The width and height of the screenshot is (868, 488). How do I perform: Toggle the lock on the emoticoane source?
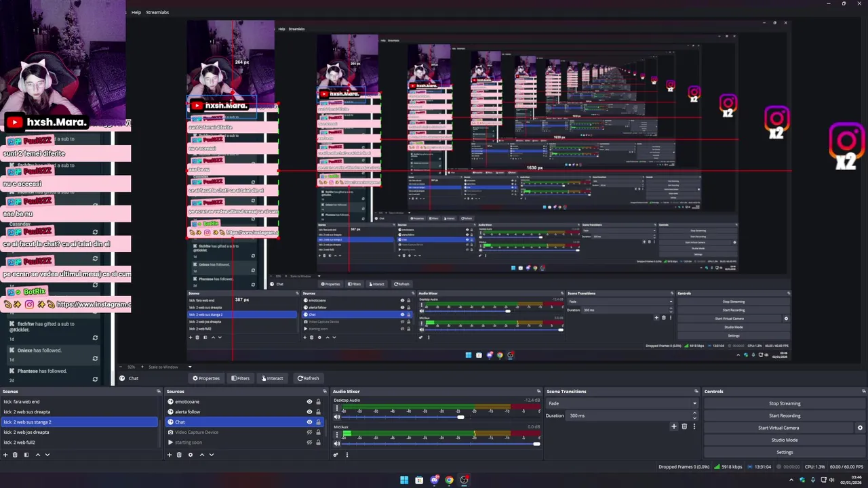[x=318, y=402]
